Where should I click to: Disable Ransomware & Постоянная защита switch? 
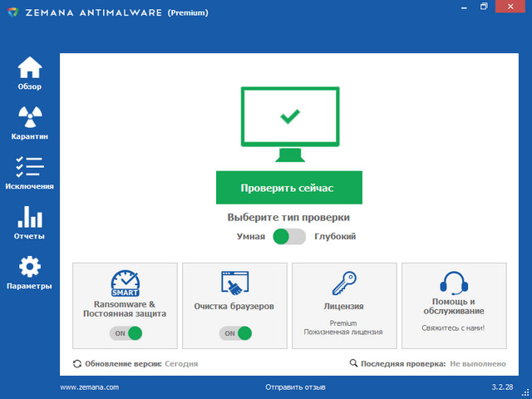click(x=126, y=333)
